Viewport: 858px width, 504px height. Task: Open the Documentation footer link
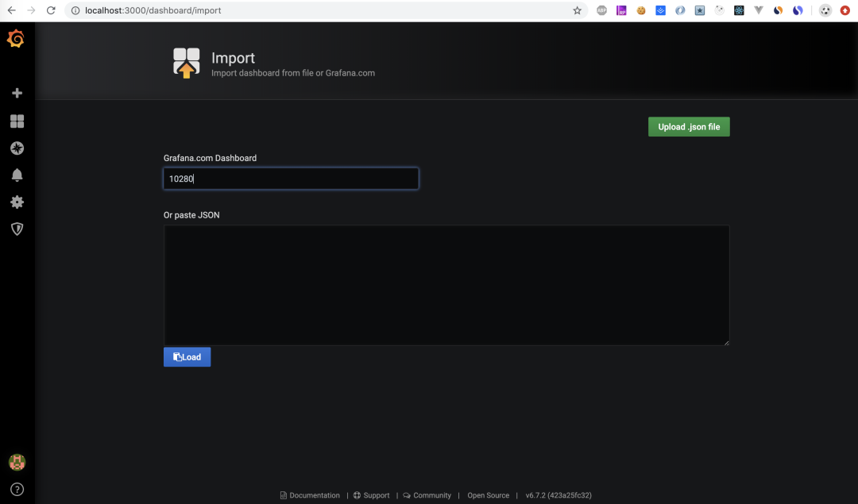click(x=310, y=495)
